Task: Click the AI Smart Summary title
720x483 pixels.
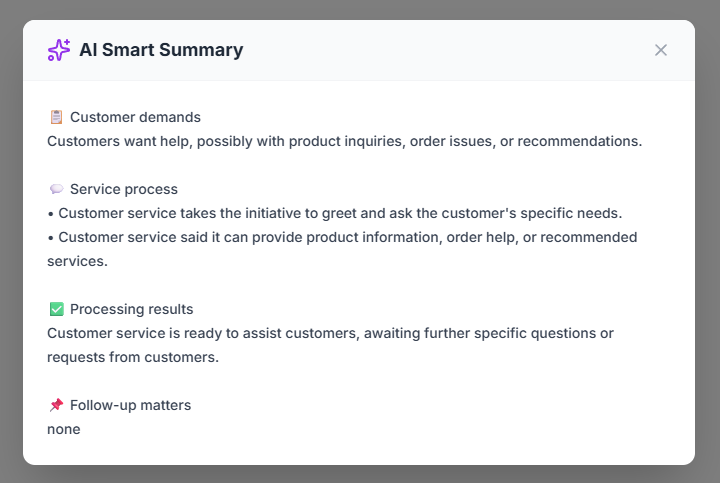Action: click(161, 50)
